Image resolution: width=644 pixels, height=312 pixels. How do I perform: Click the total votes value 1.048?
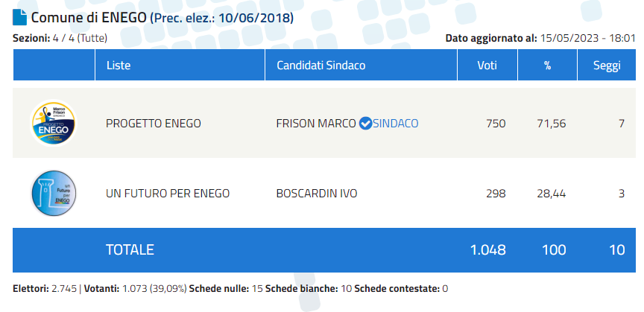(488, 250)
